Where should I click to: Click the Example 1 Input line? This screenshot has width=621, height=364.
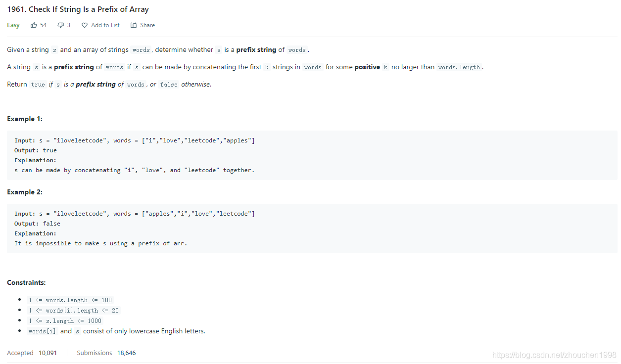(135, 140)
